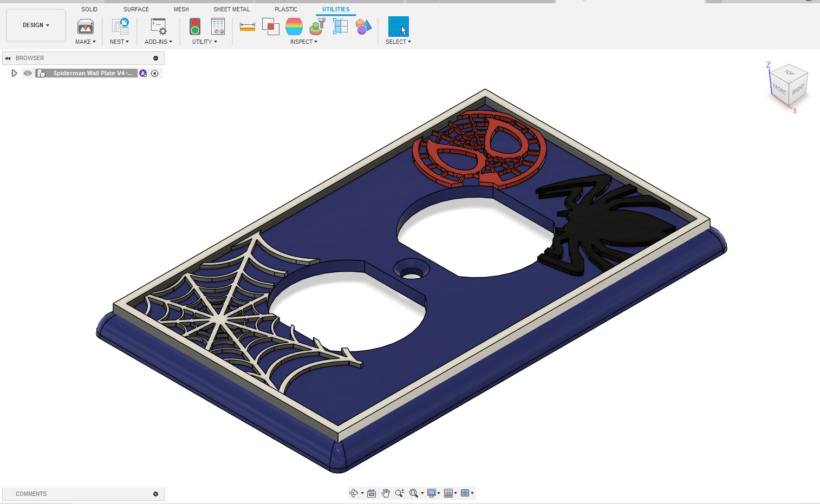820x504 pixels.
Task: Switch to the SURFACE tab
Action: (x=136, y=9)
